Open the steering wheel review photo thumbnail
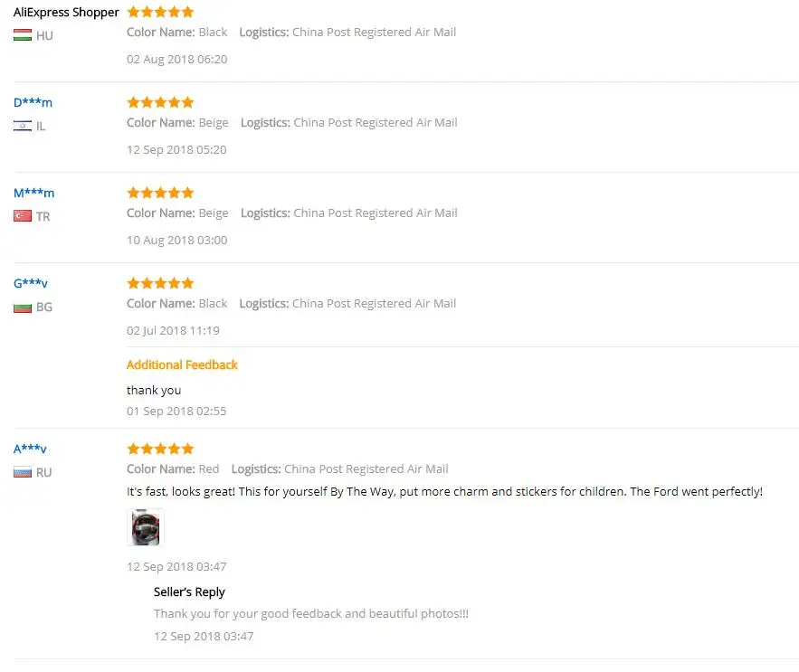The width and height of the screenshot is (799, 672). point(146,527)
